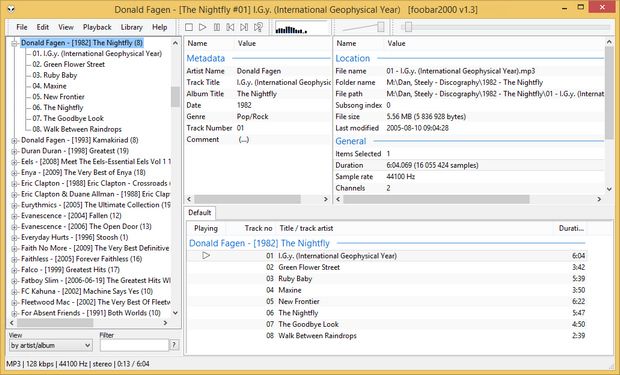Screen dimensions: 620x375
Task: Click the Genre value Pop/Rock
Action: pyautogui.click(x=252, y=117)
